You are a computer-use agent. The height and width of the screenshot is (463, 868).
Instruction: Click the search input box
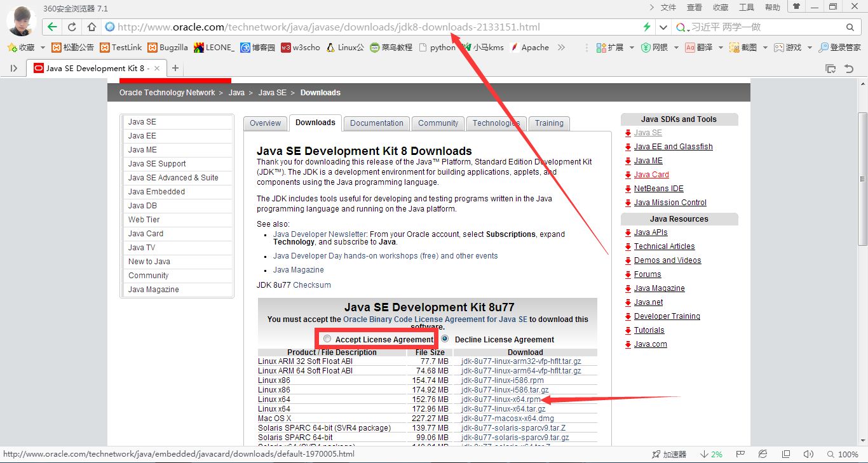(x=767, y=27)
